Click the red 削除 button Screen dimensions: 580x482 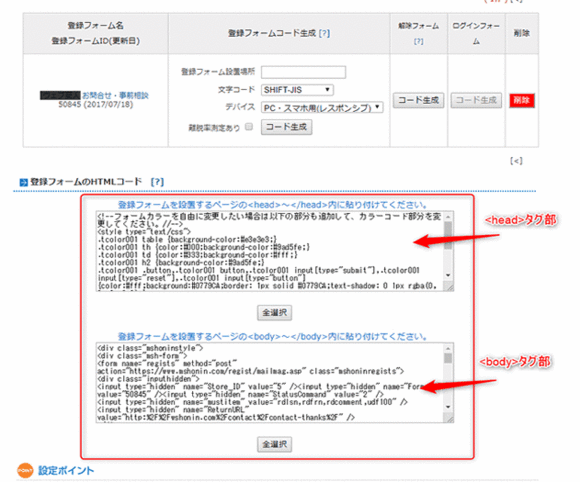tap(522, 100)
